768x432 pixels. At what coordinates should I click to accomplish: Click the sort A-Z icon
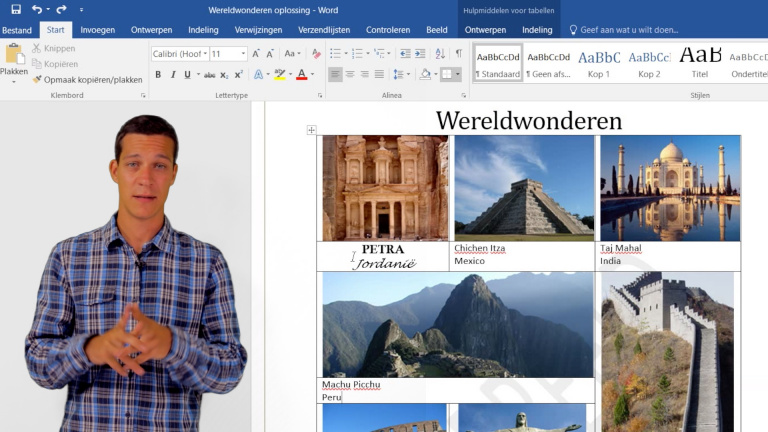441,53
